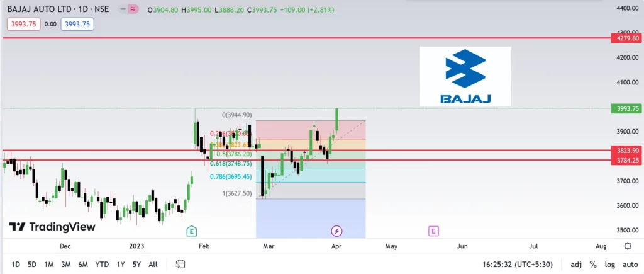Viewport: 644px width, 274px height.
Task: Click the TradingView logo
Action: point(52,227)
